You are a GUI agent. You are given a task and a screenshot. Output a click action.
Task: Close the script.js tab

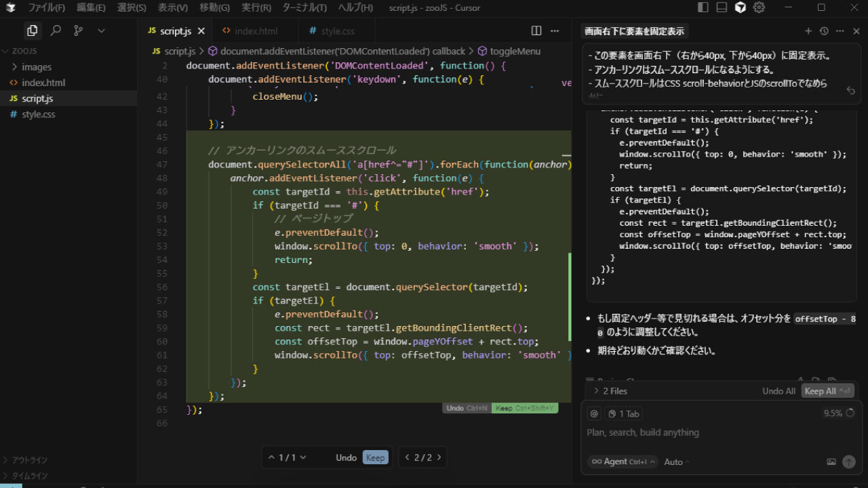[201, 31]
